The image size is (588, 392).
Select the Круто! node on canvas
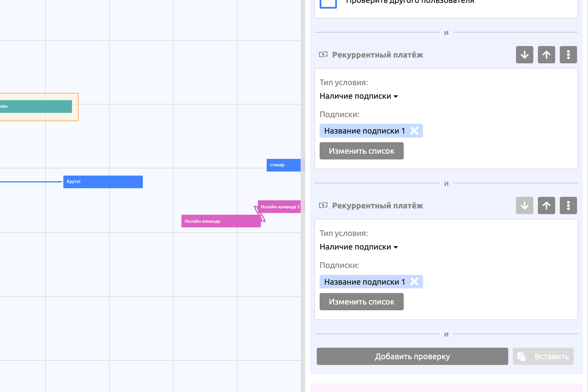pos(103,182)
